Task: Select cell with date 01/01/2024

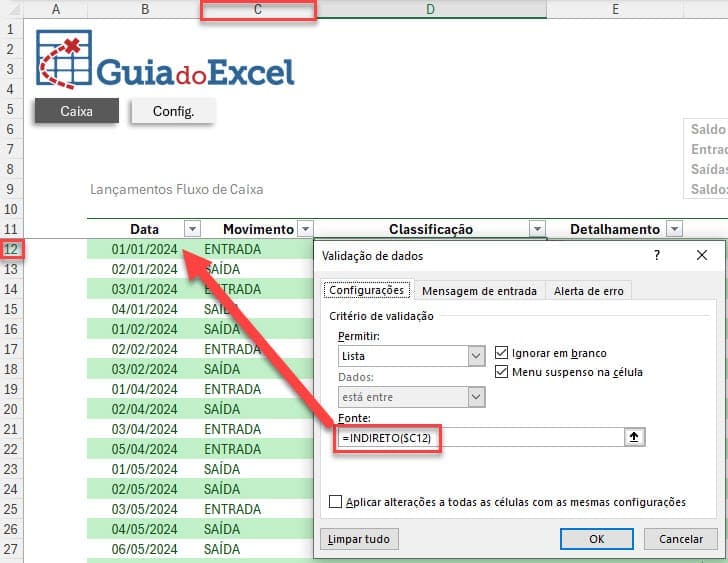Action: (144, 249)
